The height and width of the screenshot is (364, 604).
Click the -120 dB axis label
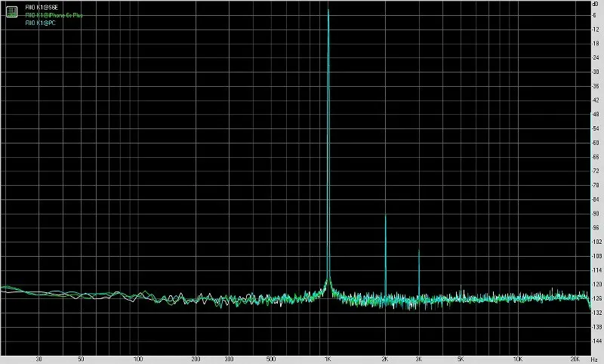point(596,284)
